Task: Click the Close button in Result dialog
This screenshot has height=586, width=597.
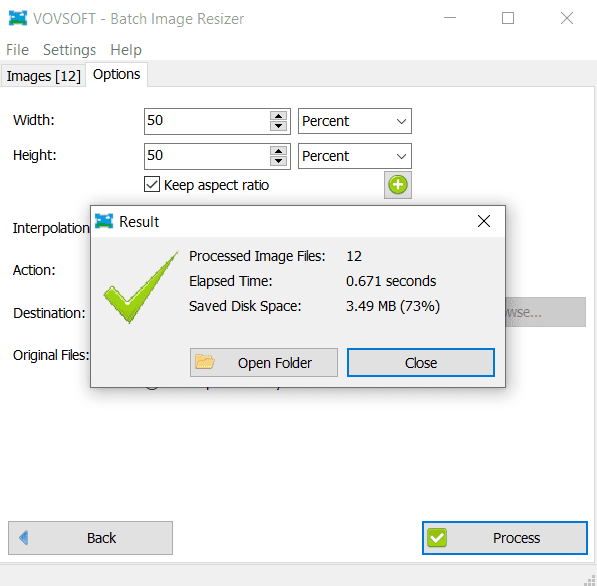Action: 421,362
